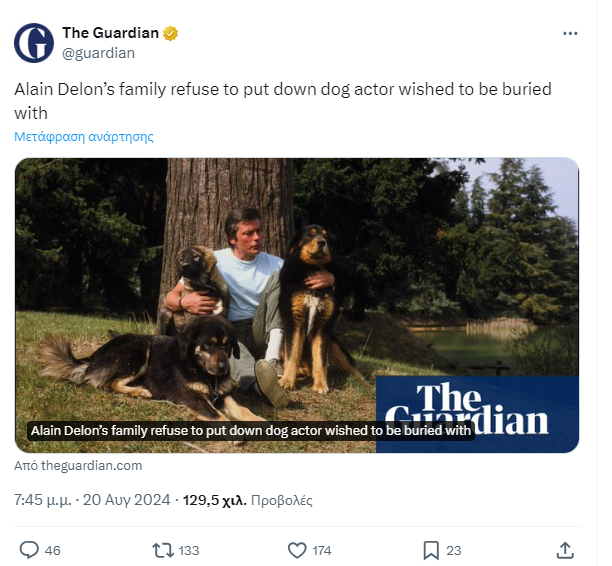Viewport: 612px width, 566px height.
Task: Click the 133 reposts count
Action: pos(188,550)
